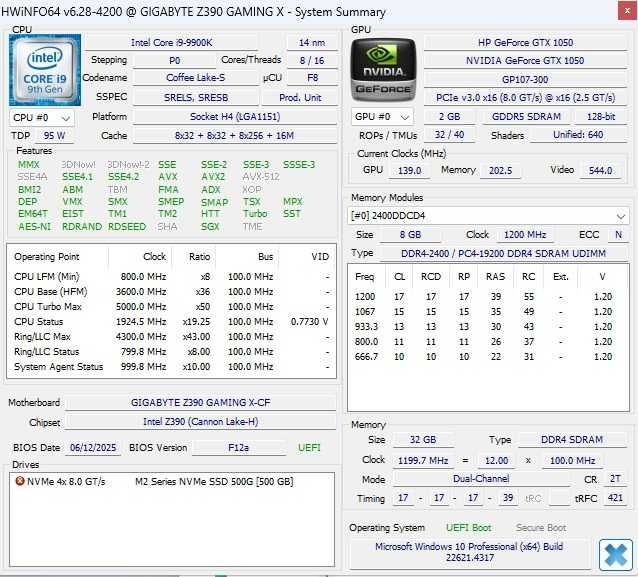Screen dimensions: 638x577
Task: Click the module clock 1200 MHz value
Action: [525, 235]
